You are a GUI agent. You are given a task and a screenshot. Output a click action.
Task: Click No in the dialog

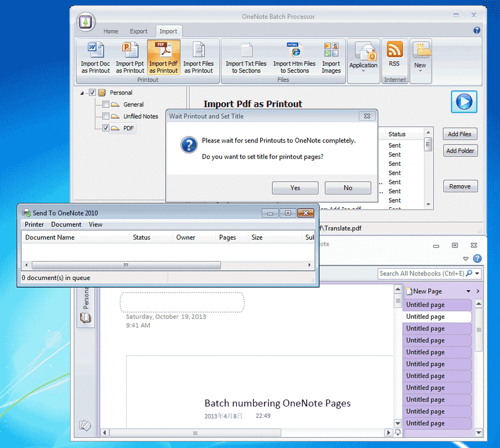click(x=348, y=188)
